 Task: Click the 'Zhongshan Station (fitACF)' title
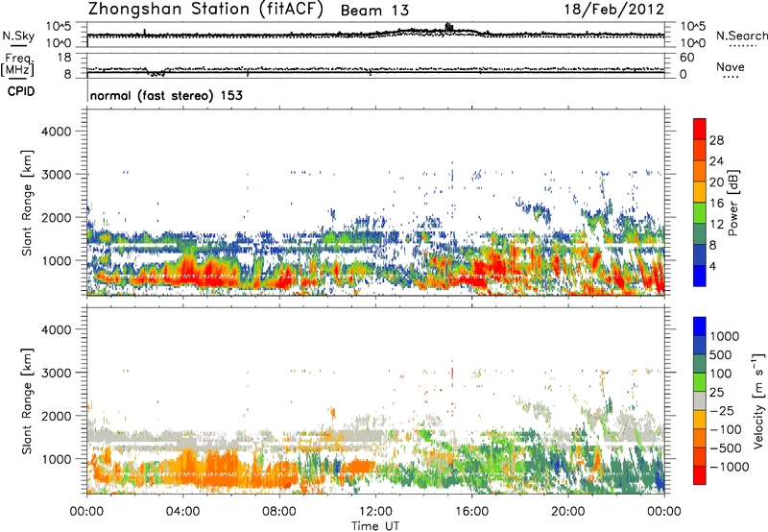coord(205,10)
